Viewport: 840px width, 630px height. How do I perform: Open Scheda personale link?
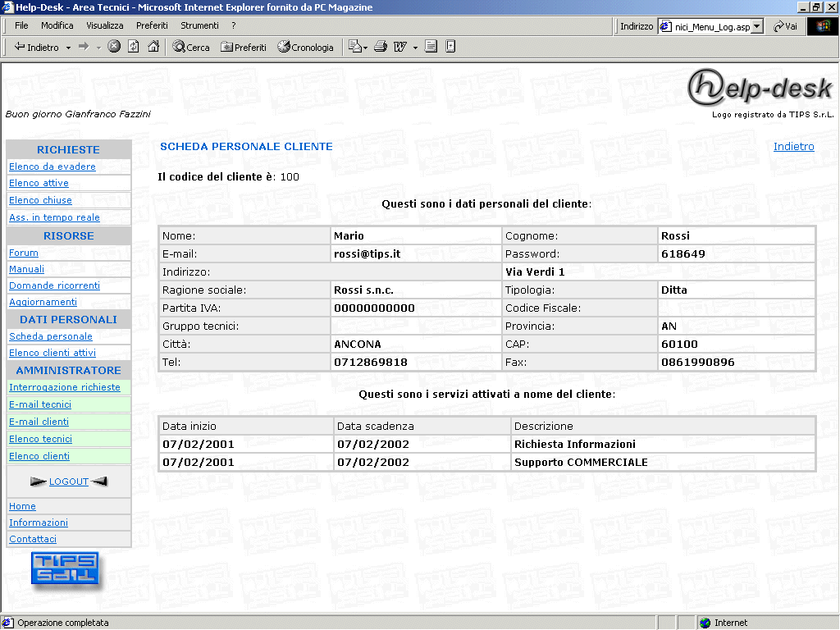51,336
